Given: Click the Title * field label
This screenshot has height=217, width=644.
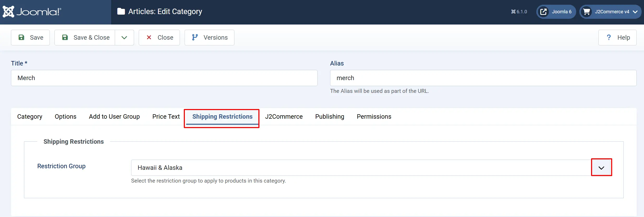Looking at the screenshot, I should [19, 63].
